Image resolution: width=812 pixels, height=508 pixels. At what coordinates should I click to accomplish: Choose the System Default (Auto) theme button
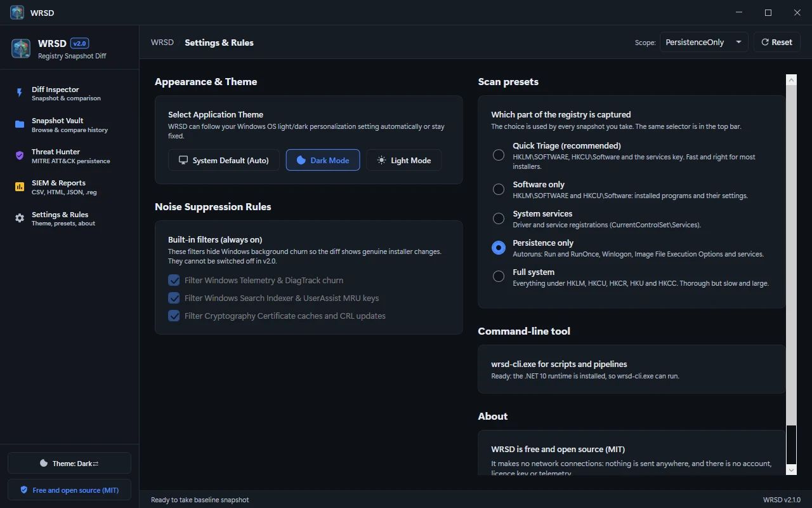pyautogui.click(x=224, y=160)
